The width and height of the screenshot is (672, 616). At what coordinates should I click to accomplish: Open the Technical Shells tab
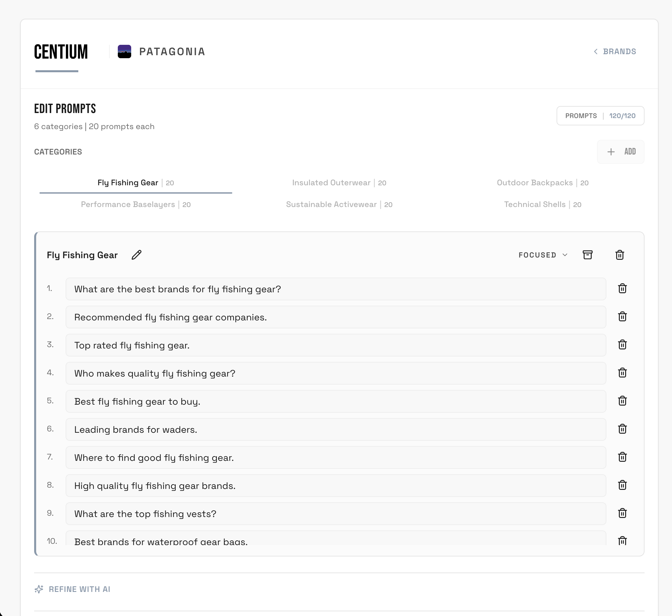(x=542, y=205)
